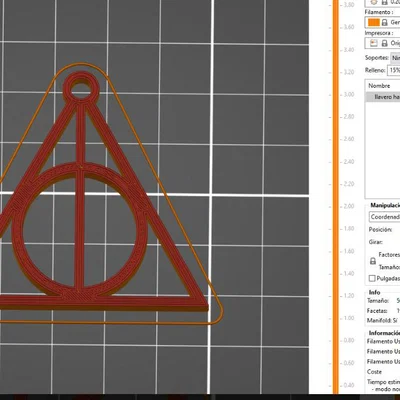This screenshot has width=400, height=400.
Task: Open the Soportes dropdown
Action: [x=395, y=58]
